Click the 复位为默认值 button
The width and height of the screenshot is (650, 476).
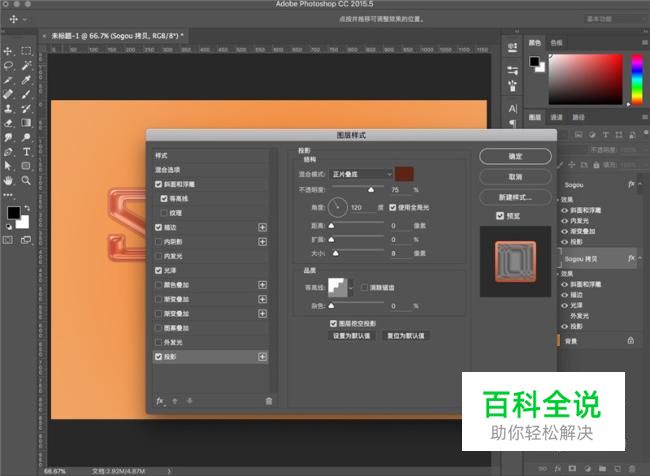(x=405, y=335)
